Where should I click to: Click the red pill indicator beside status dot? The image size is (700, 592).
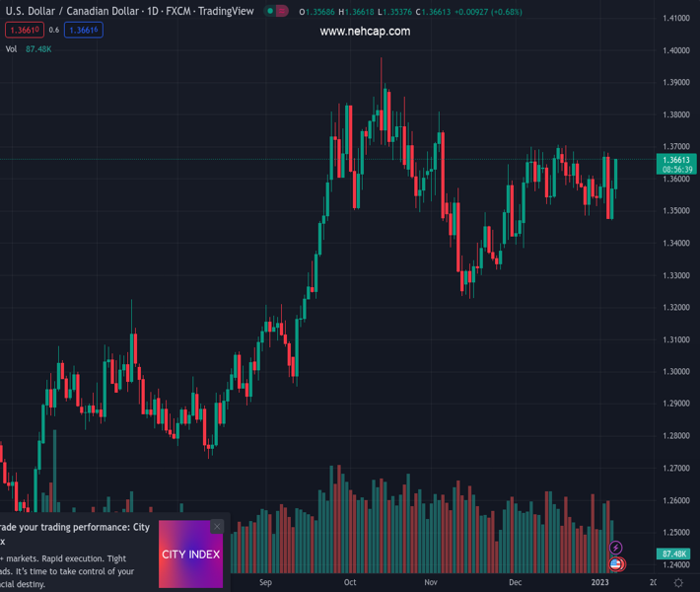point(282,11)
